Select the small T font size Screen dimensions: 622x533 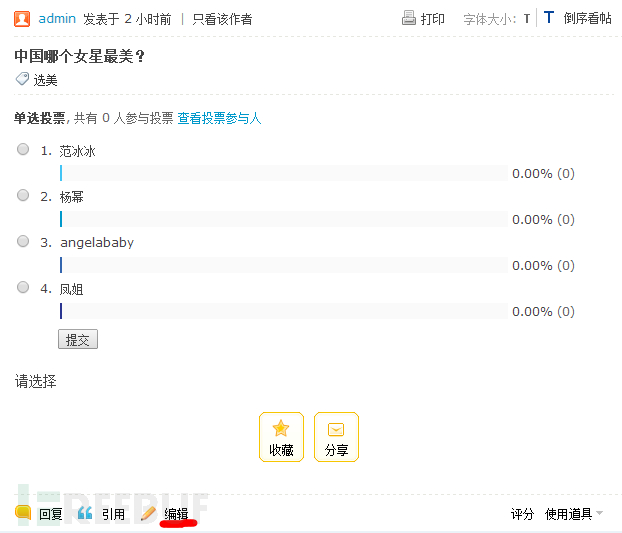(527, 19)
